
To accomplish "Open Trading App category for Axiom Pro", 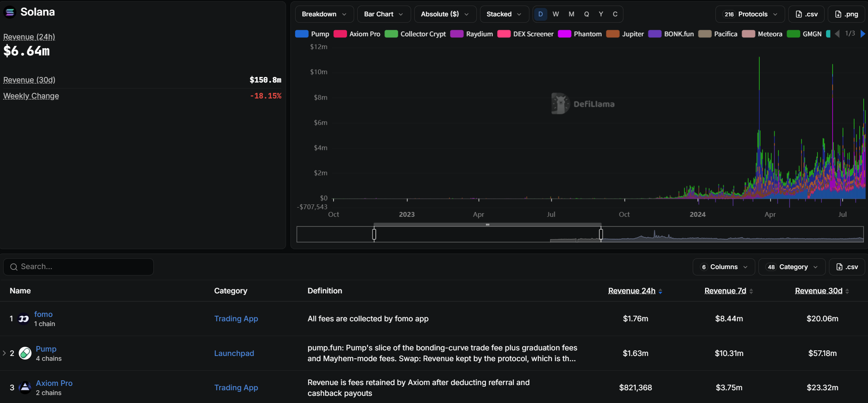I will (x=236, y=388).
